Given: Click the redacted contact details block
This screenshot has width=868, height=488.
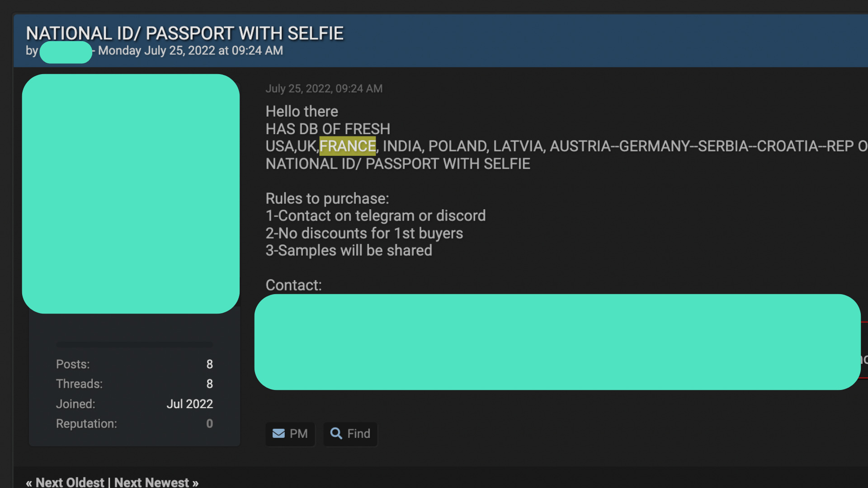Looking at the screenshot, I should pyautogui.click(x=557, y=342).
